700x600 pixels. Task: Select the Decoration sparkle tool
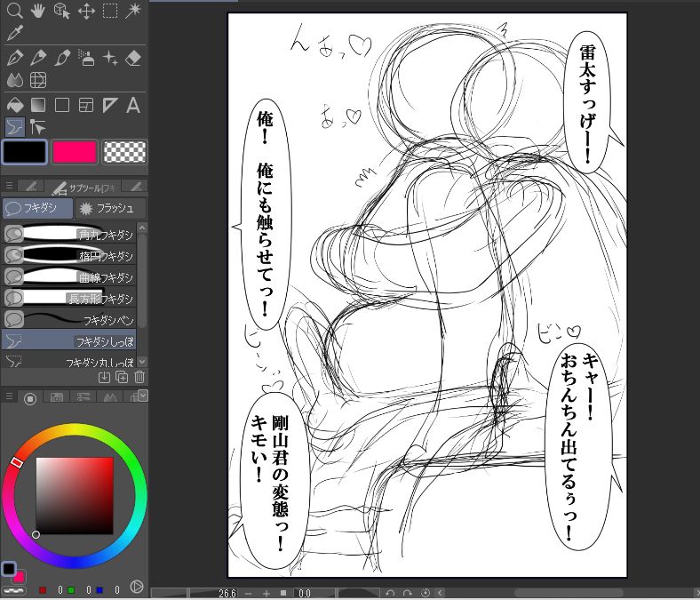[110, 58]
